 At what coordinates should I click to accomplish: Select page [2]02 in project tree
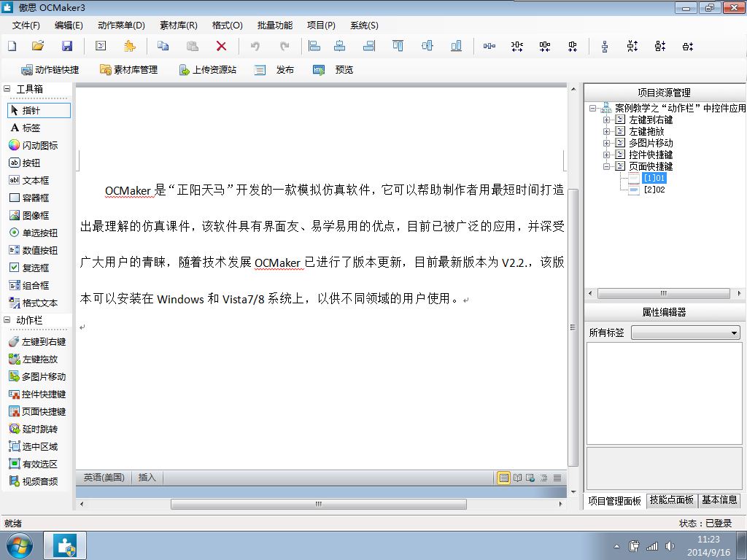point(654,190)
